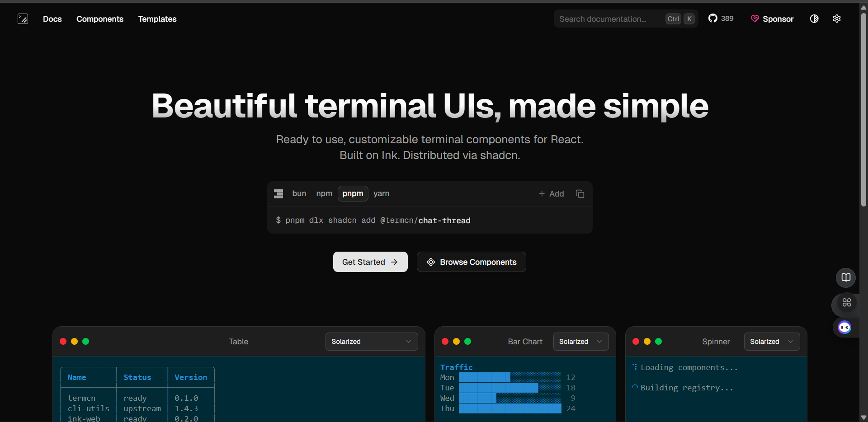Viewport: 868px width, 422px height.
Task: Click the cli-utils table cell
Action: click(89, 408)
